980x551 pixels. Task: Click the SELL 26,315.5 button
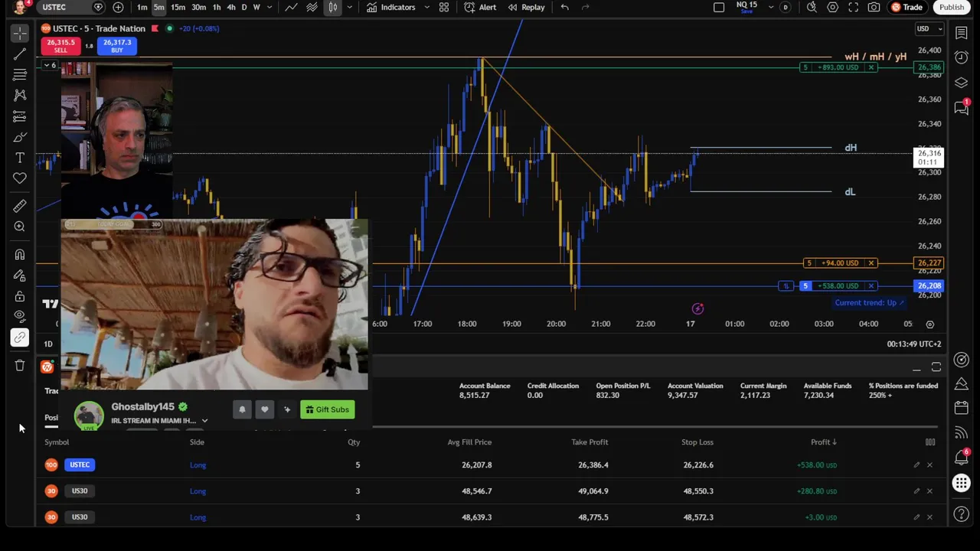tap(60, 46)
